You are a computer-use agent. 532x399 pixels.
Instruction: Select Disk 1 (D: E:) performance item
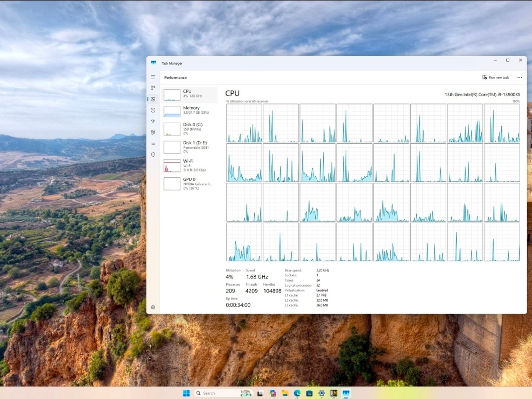[189, 147]
